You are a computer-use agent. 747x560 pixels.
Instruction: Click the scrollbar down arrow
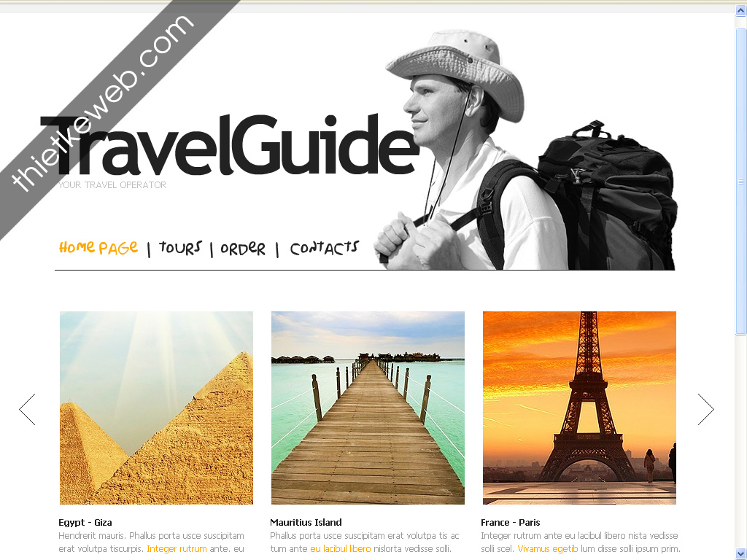click(741, 554)
